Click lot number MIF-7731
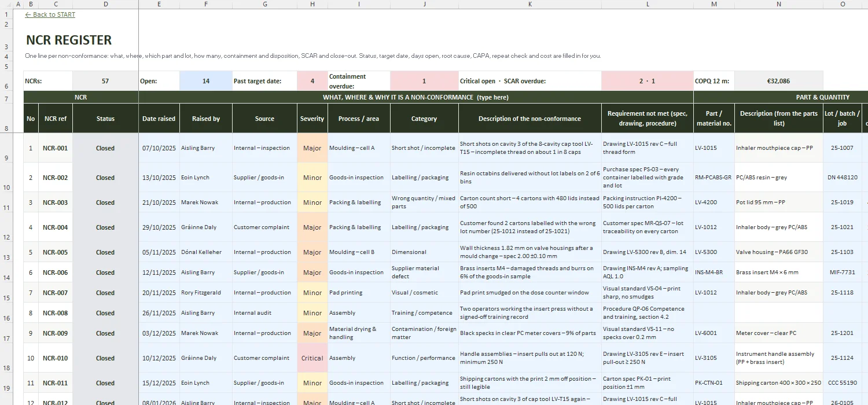Screen dimensions: 868x405 (x=843, y=273)
